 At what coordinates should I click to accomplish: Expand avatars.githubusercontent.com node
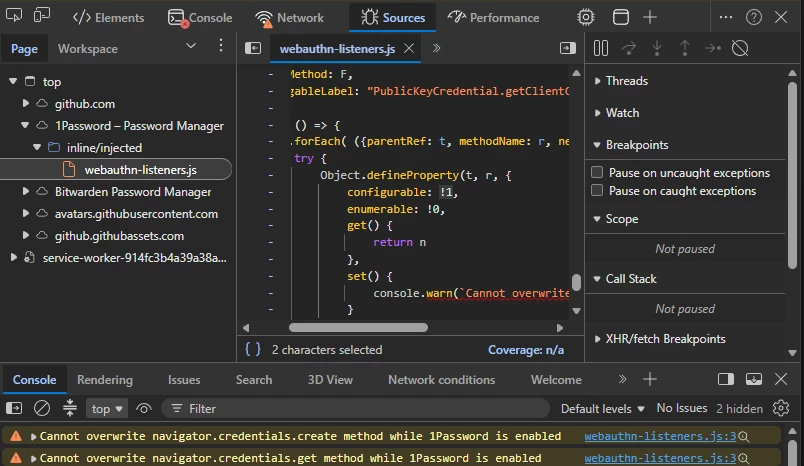25,213
